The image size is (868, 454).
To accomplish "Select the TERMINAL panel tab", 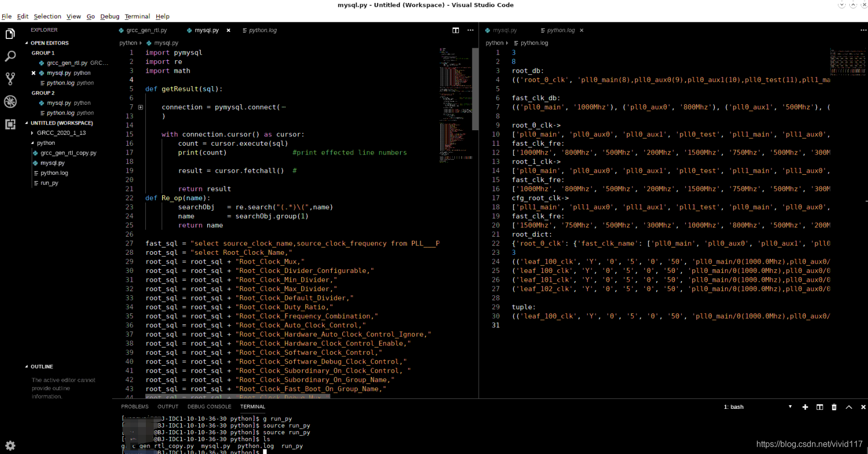I will [x=253, y=407].
